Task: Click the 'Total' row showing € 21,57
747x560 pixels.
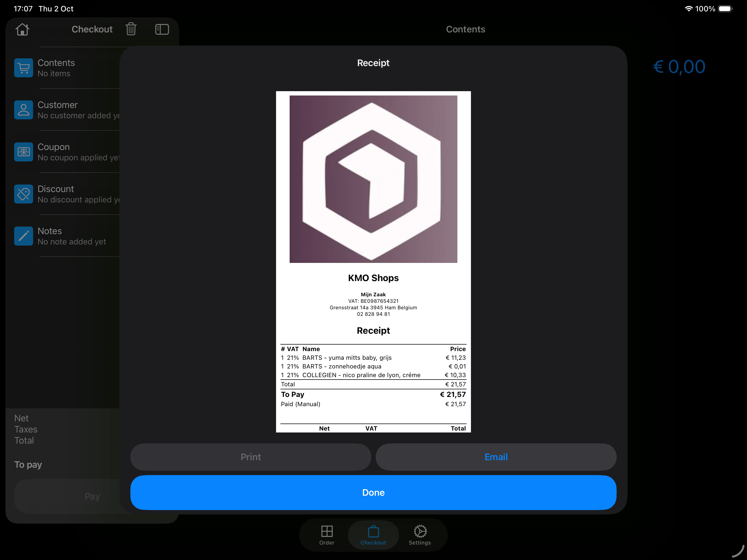Action: (x=373, y=384)
